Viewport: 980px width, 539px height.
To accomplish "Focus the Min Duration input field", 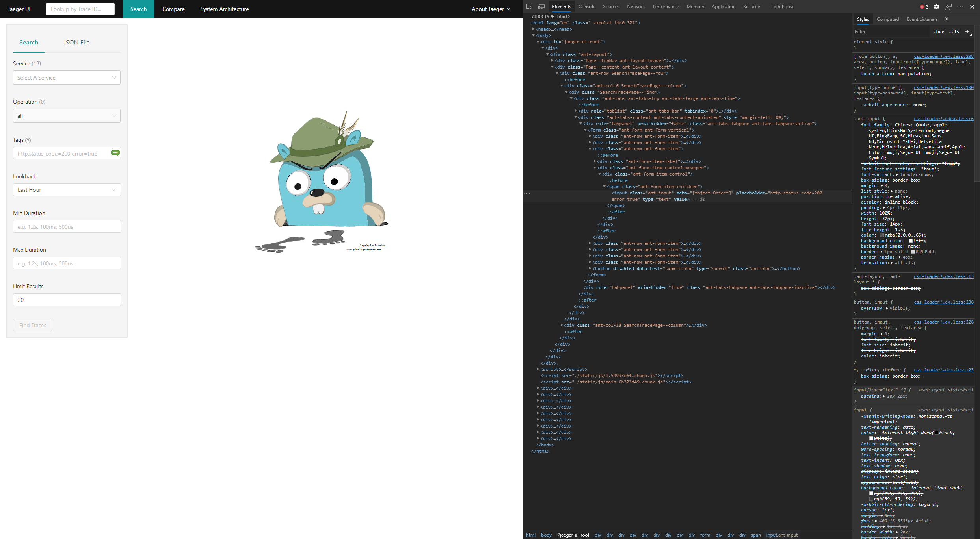I will tap(67, 226).
